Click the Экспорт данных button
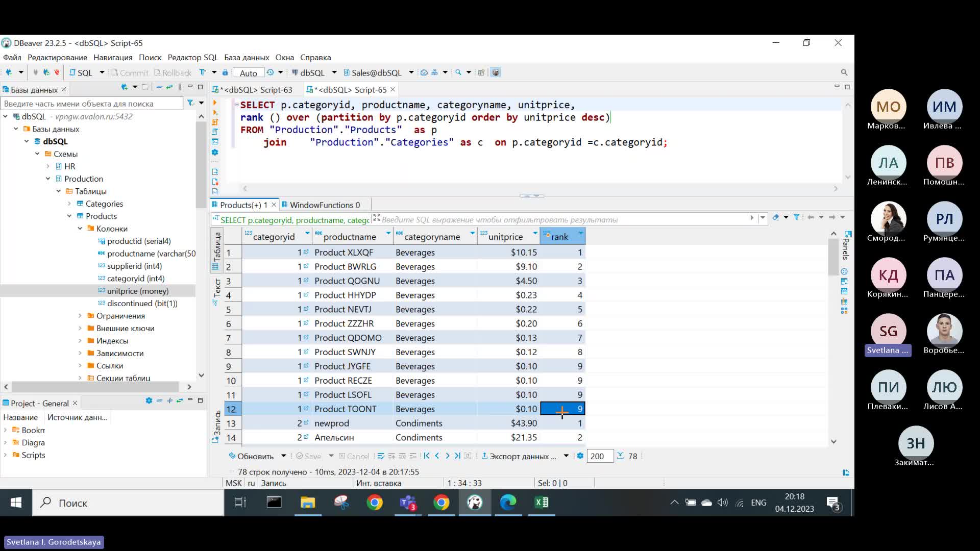The height and width of the screenshot is (551, 980). 519,456
